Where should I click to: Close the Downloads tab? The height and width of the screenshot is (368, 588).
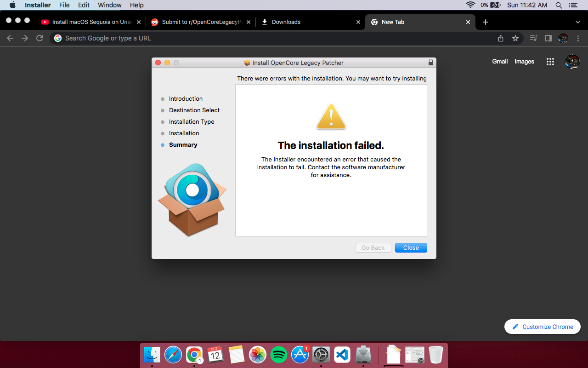358,22
